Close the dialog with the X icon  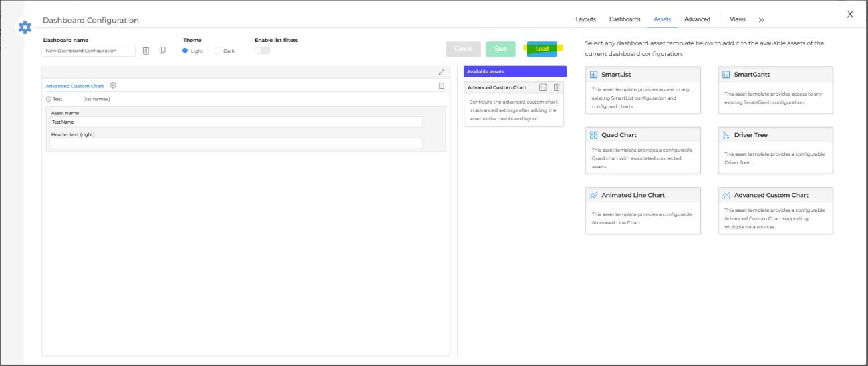pos(850,14)
